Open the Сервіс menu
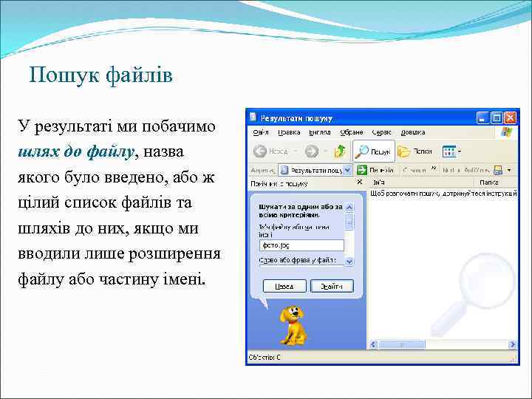Image resolution: width=532 pixels, height=399 pixels. tap(381, 132)
